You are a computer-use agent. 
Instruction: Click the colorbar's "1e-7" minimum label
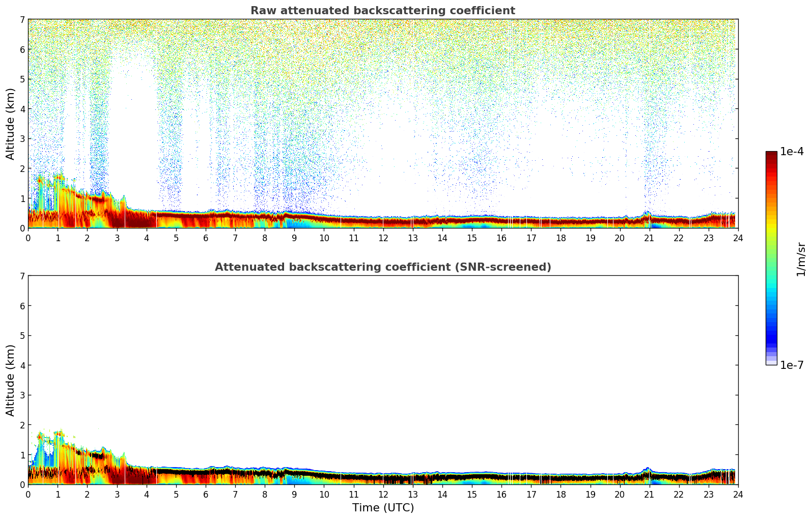[x=792, y=365]
